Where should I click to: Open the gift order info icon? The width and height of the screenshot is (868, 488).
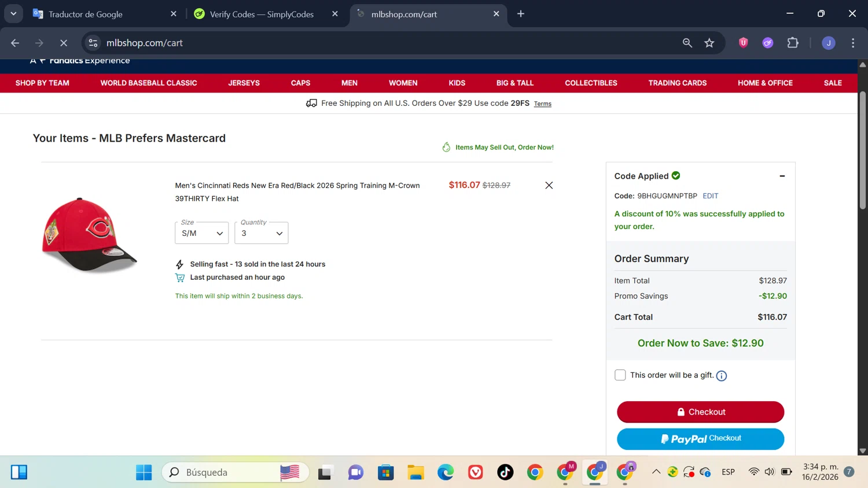point(721,376)
